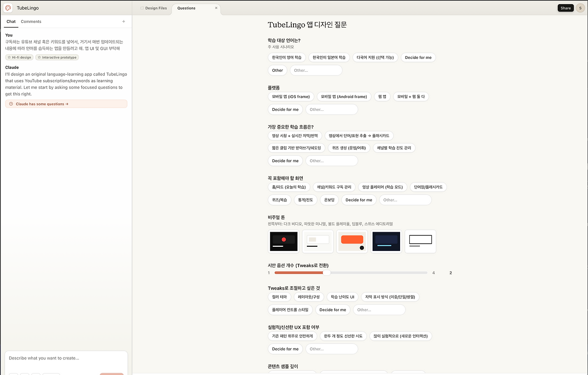Choose Decide for me under 실험적/신선한 UX
Screen dimensions: 588x375
(x=285, y=349)
